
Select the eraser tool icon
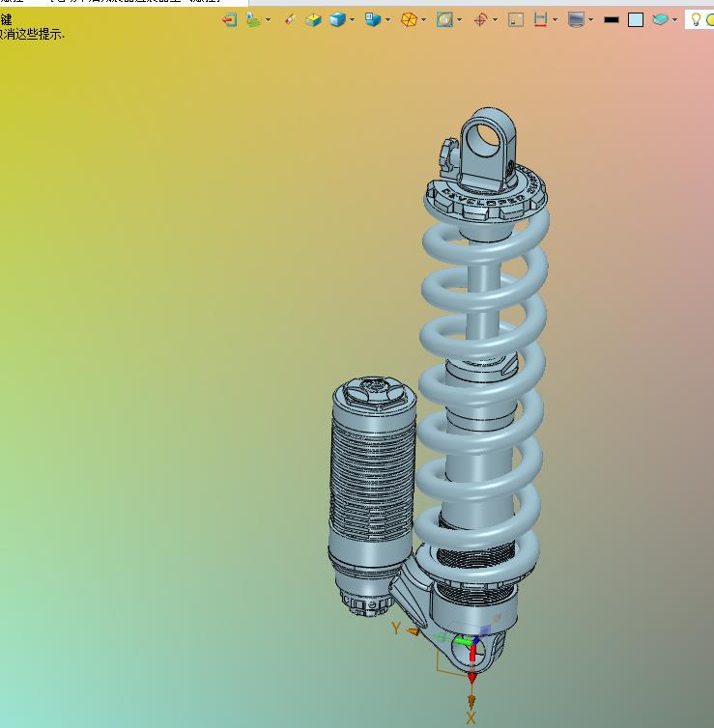[x=290, y=20]
